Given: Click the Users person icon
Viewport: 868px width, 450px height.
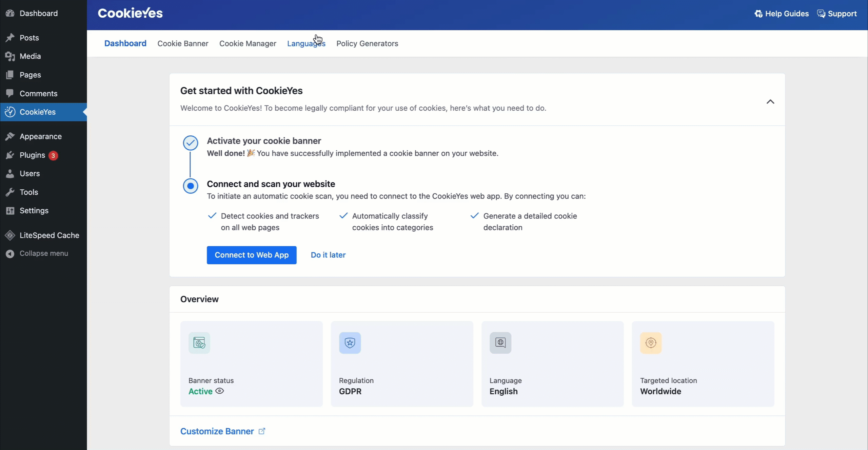Looking at the screenshot, I should pyautogui.click(x=10, y=173).
